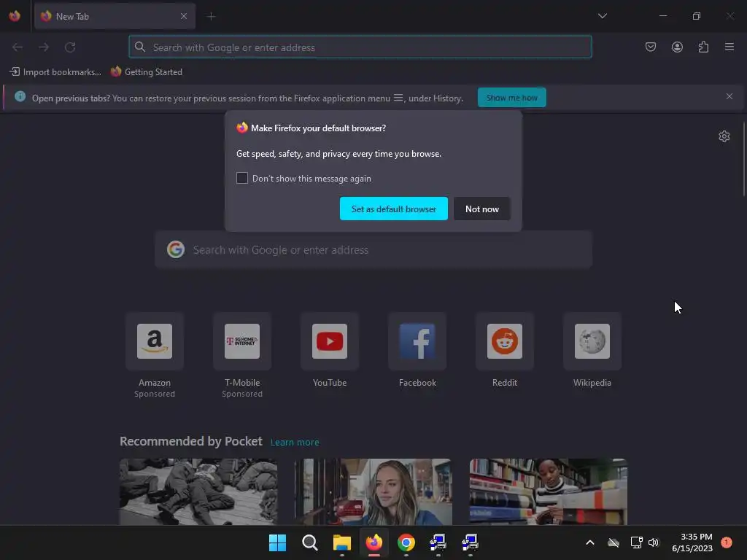Click second remote desktop taskbar icon

(x=470, y=542)
